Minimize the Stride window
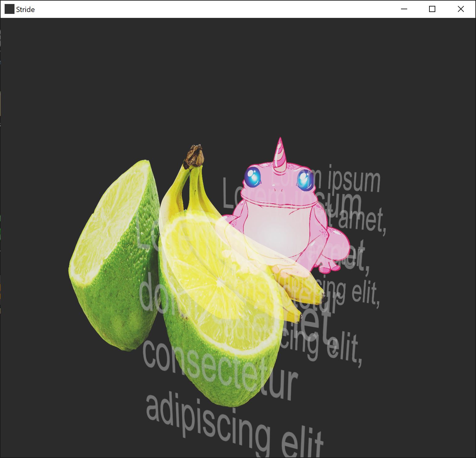 (404, 9)
